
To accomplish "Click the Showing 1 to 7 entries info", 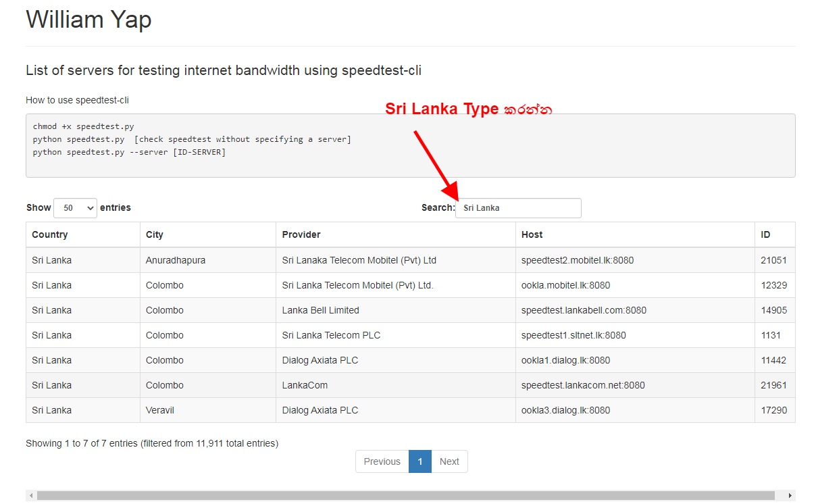I will [x=152, y=443].
